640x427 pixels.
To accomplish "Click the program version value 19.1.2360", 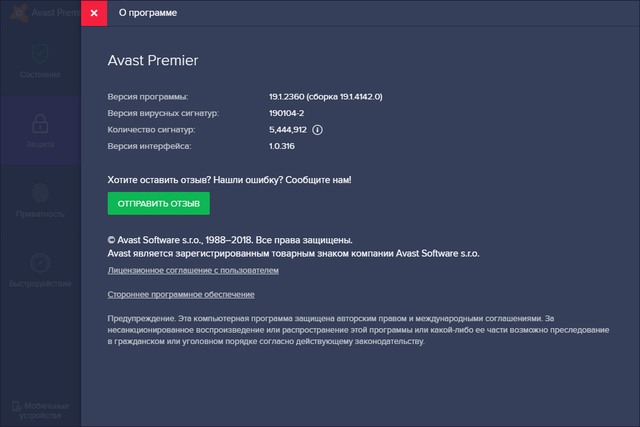I will [x=326, y=96].
